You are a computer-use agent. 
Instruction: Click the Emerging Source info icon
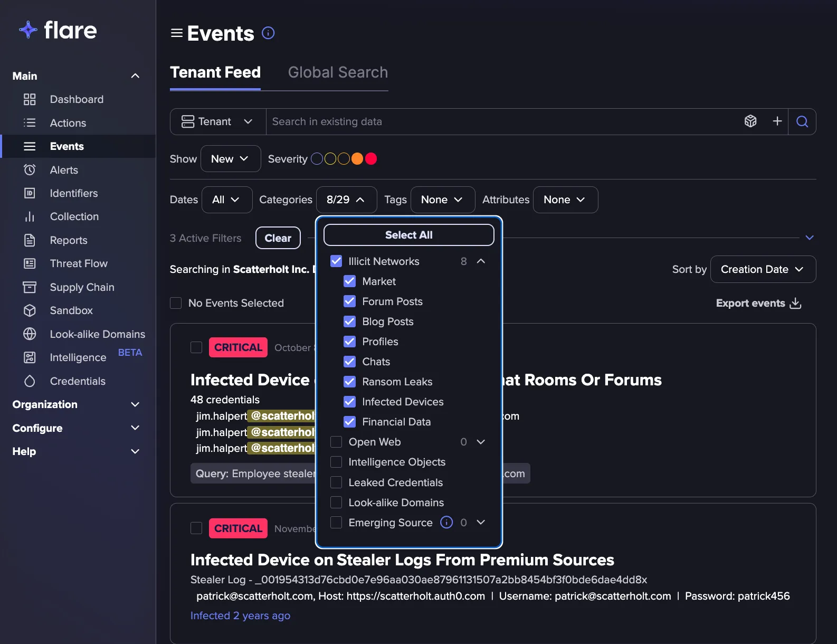pos(446,523)
